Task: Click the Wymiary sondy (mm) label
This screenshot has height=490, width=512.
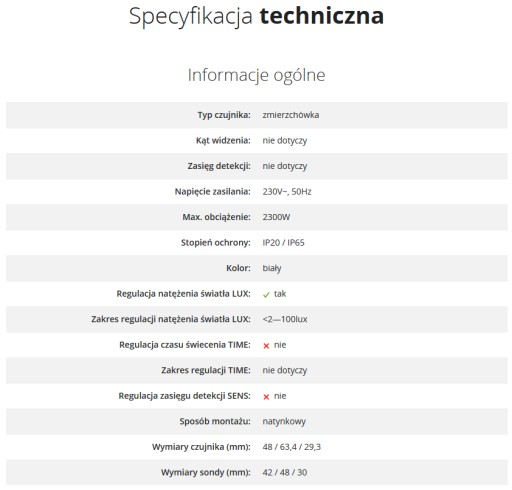Action: tap(206, 472)
